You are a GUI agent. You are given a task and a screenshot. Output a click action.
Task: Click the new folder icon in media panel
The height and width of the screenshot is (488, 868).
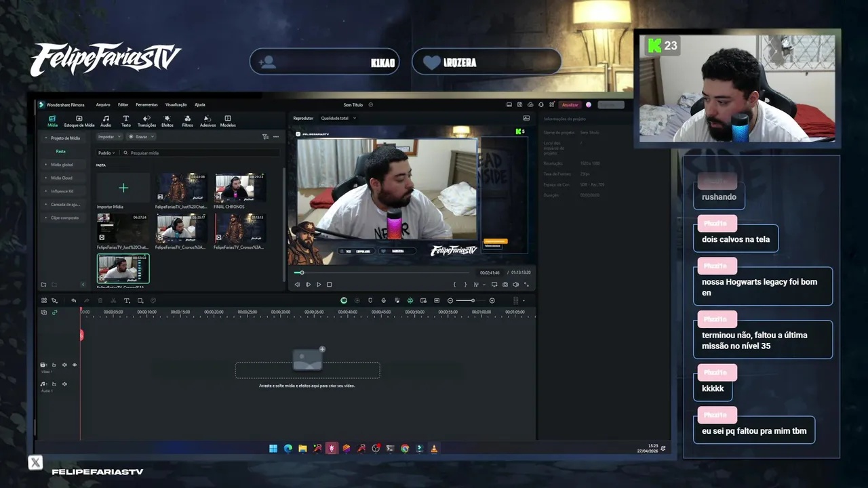(43, 285)
